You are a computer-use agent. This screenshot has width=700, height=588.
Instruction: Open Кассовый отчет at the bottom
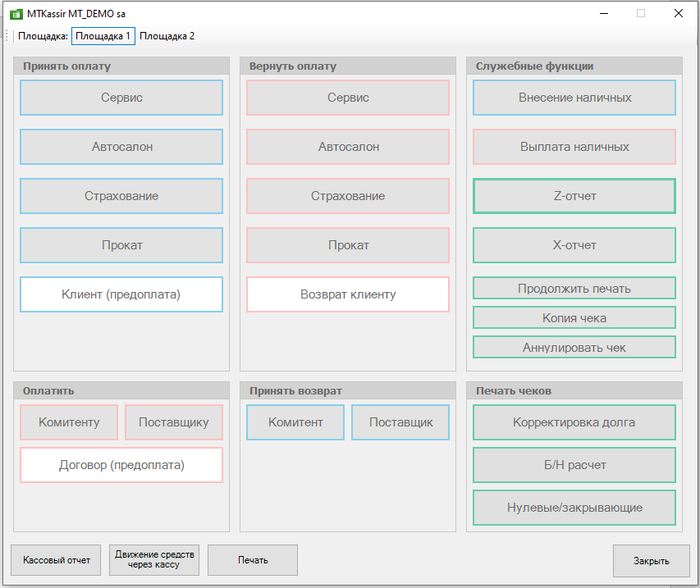56,560
